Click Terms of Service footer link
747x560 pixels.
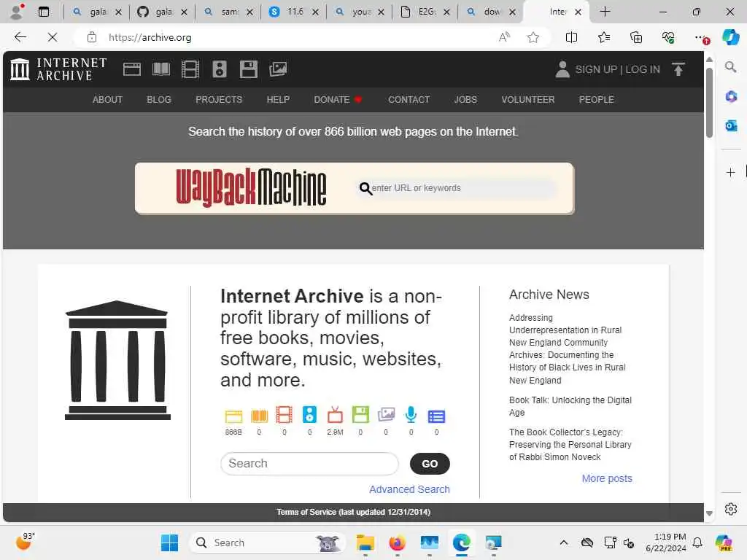click(353, 512)
